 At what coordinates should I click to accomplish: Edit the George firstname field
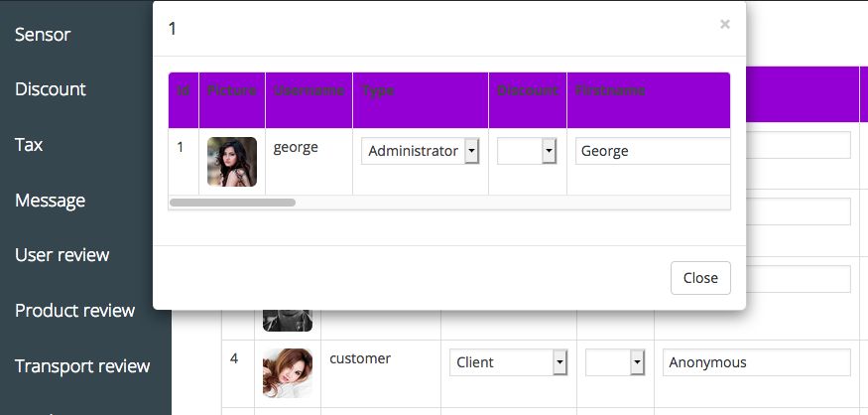click(x=652, y=151)
